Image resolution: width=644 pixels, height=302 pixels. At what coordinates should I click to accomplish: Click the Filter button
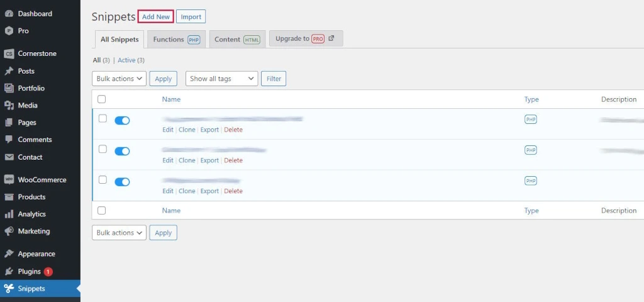pyautogui.click(x=274, y=79)
